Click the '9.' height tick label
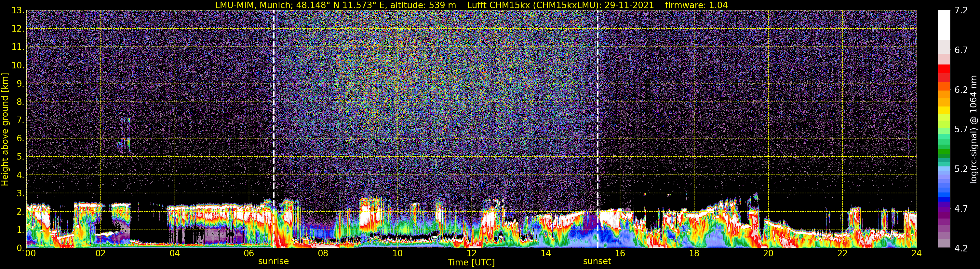The width and height of the screenshot is (980, 269). click(20, 83)
